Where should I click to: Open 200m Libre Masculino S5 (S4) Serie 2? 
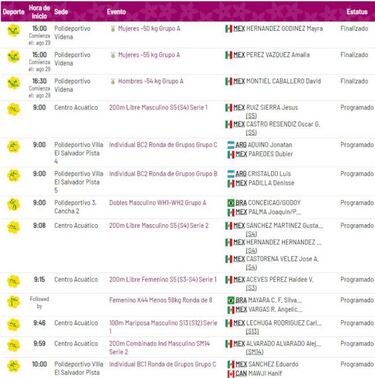point(159,226)
